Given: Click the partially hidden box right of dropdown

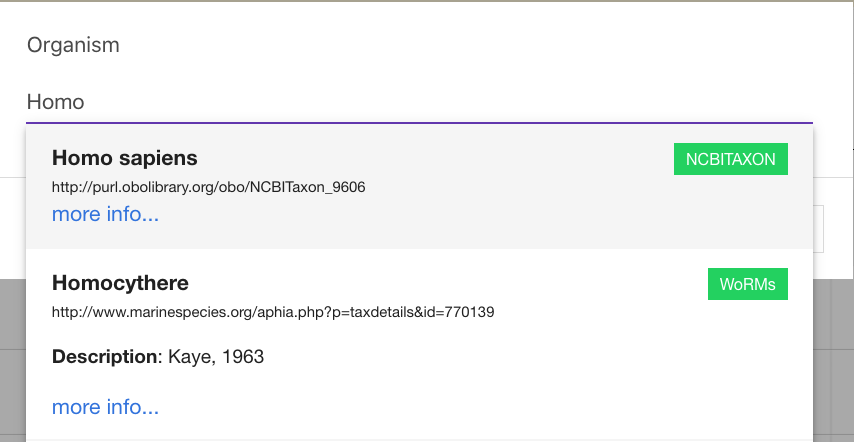Looking at the screenshot, I should [x=818, y=229].
